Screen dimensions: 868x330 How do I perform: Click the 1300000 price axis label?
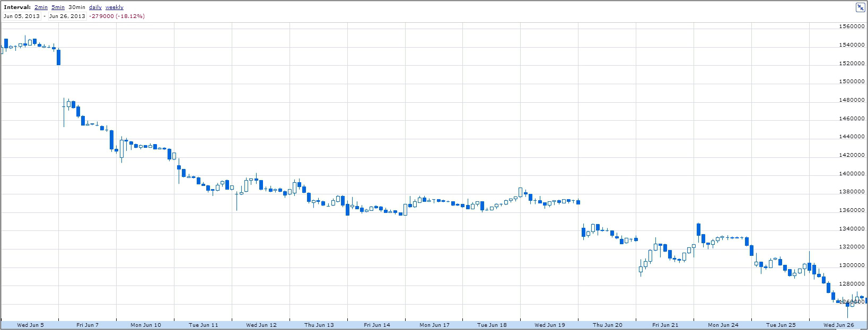click(x=853, y=265)
